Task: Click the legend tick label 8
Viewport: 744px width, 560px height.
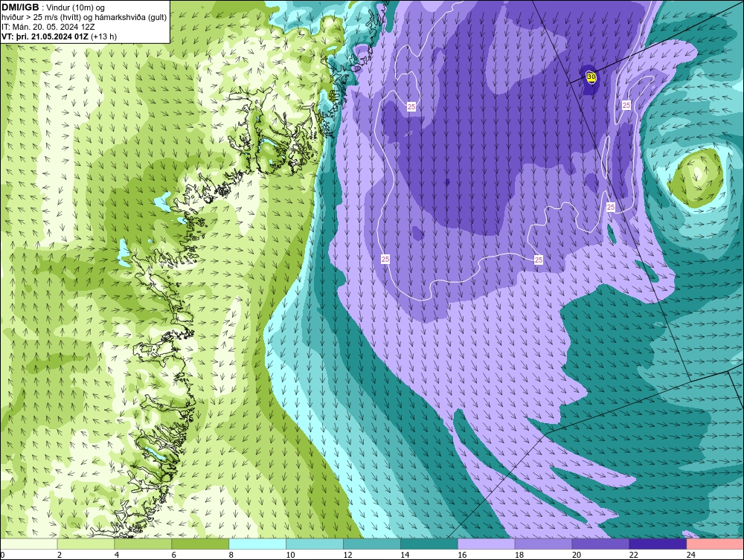Action: click(231, 555)
